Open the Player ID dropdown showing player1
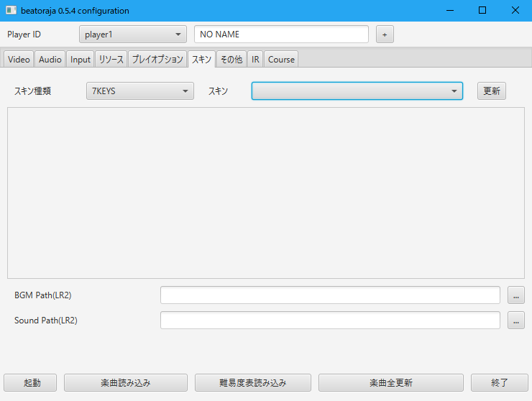Screen dimensions: 532x401 pyautogui.click(x=133, y=34)
